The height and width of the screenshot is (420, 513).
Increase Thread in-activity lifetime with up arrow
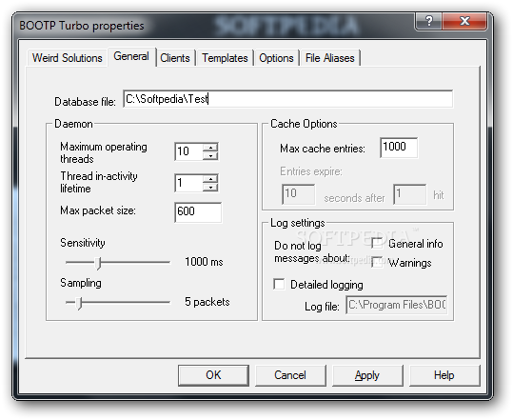coord(210,179)
